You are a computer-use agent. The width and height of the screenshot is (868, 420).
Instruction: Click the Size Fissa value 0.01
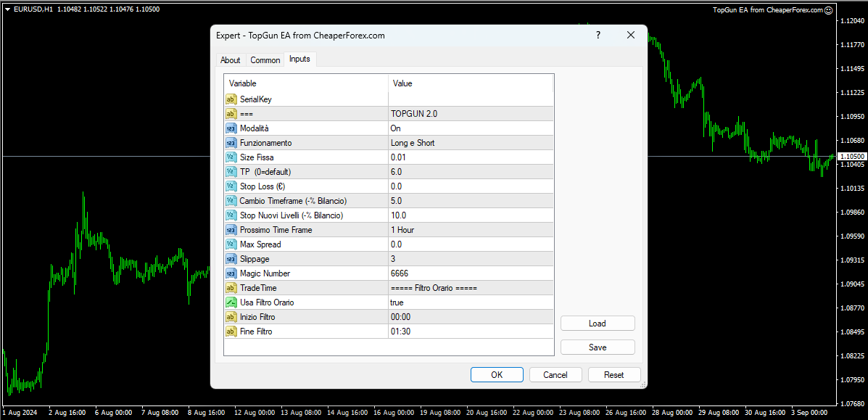coord(471,157)
